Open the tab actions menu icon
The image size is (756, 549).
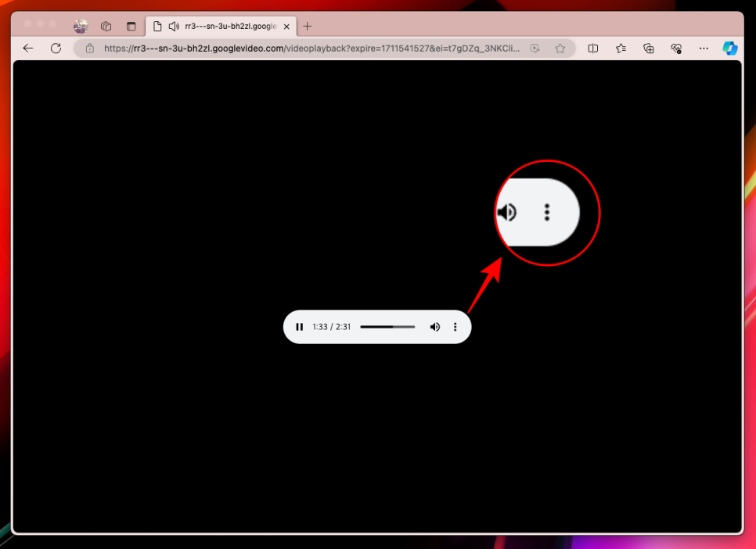pos(131,26)
